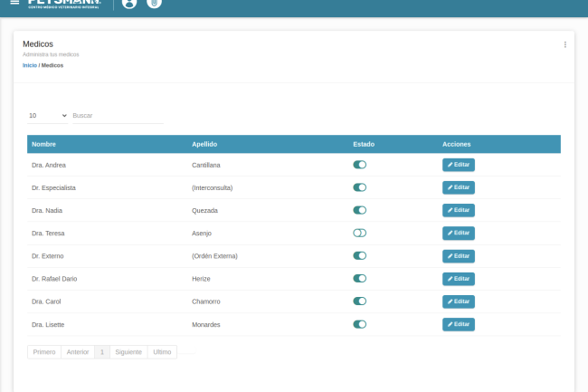The width and height of the screenshot is (588, 392).
Task: Click the Petsmann logo in the header
Action: click(65, 4)
